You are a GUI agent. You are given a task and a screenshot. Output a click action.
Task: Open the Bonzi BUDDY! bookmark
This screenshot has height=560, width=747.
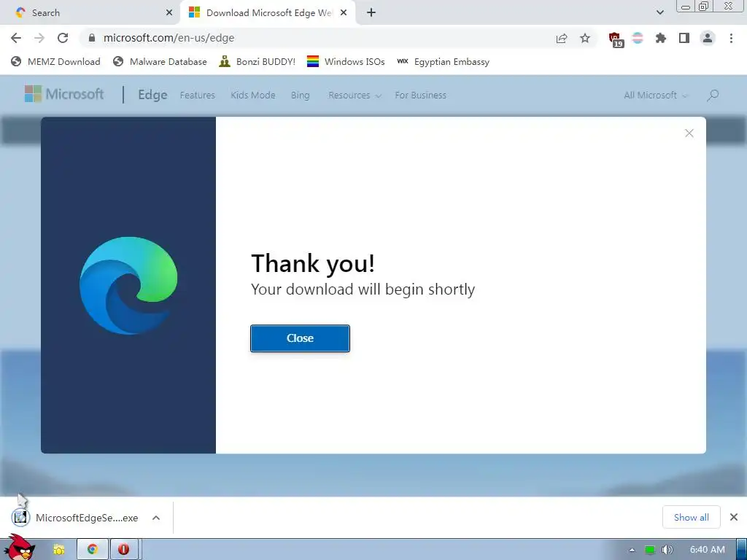coord(258,62)
